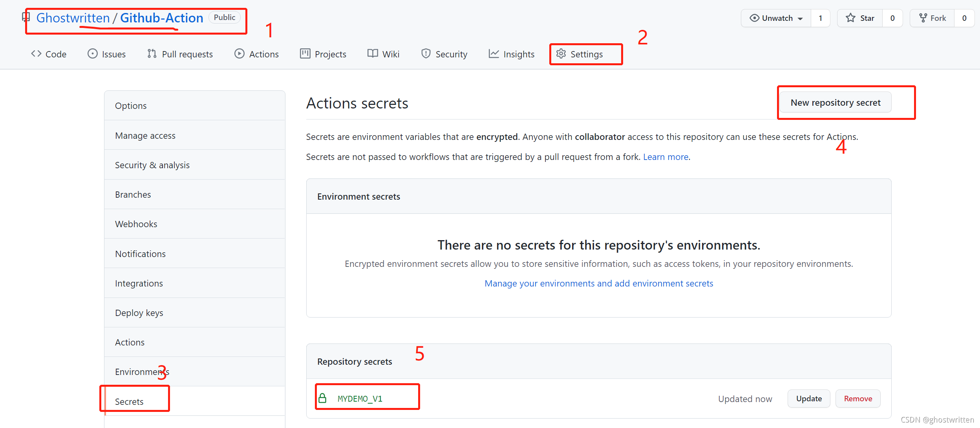Click the Settings gear icon
Image resolution: width=980 pixels, height=428 pixels.
(561, 54)
